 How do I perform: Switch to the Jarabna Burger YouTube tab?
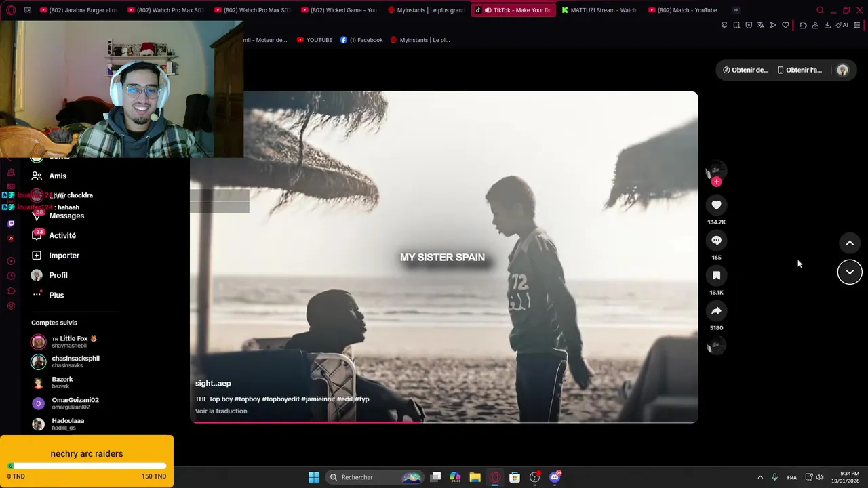79,10
